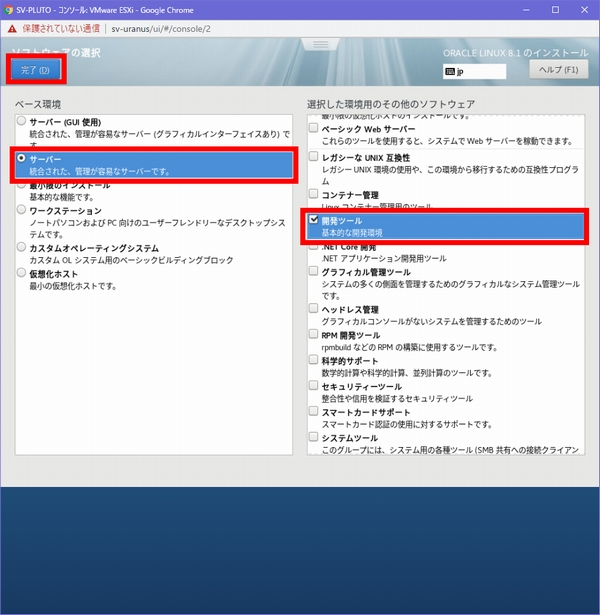Click the sv-uranus console URL in address bar
This screenshot has height=615, width=600.
[161, 29]
